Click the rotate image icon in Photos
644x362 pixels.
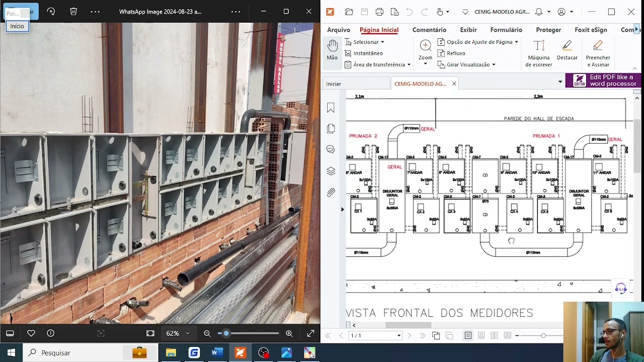point(51,11)
